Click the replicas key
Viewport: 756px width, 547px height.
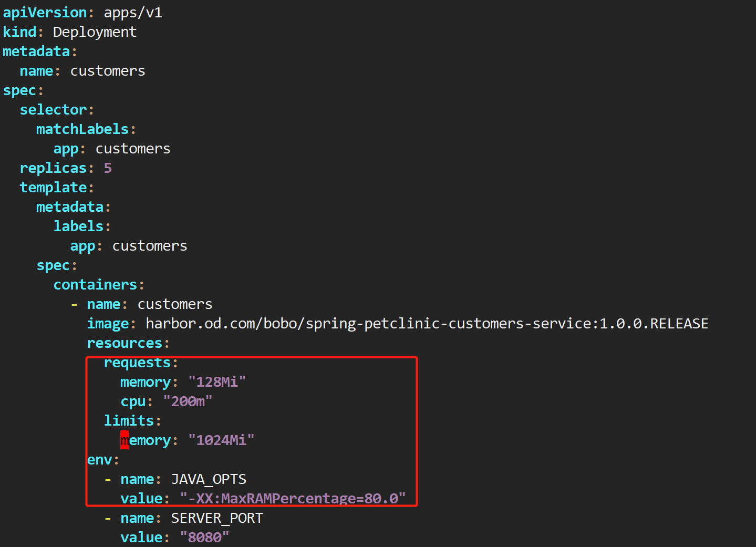(53, 168)
